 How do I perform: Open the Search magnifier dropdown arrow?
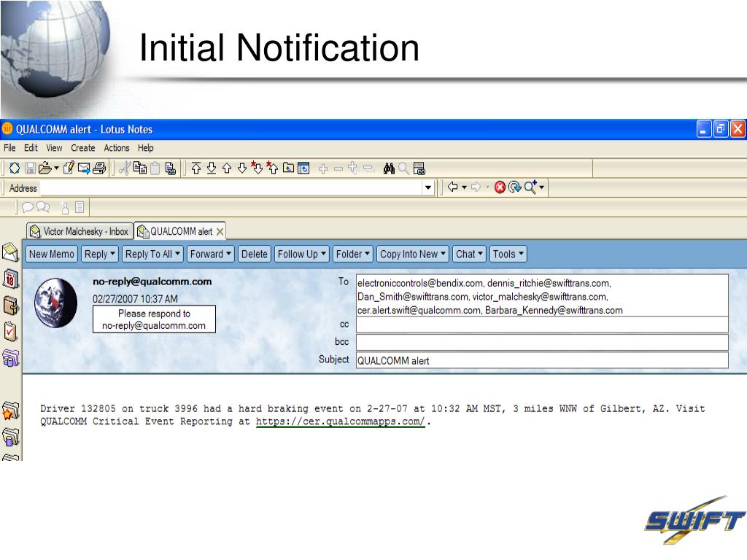click(542, 187)
